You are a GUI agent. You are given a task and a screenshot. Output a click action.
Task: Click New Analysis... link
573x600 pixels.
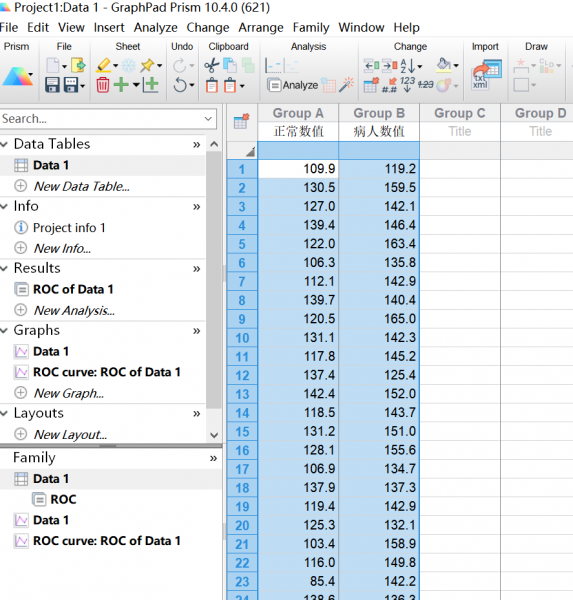click(x=74, y=310)
